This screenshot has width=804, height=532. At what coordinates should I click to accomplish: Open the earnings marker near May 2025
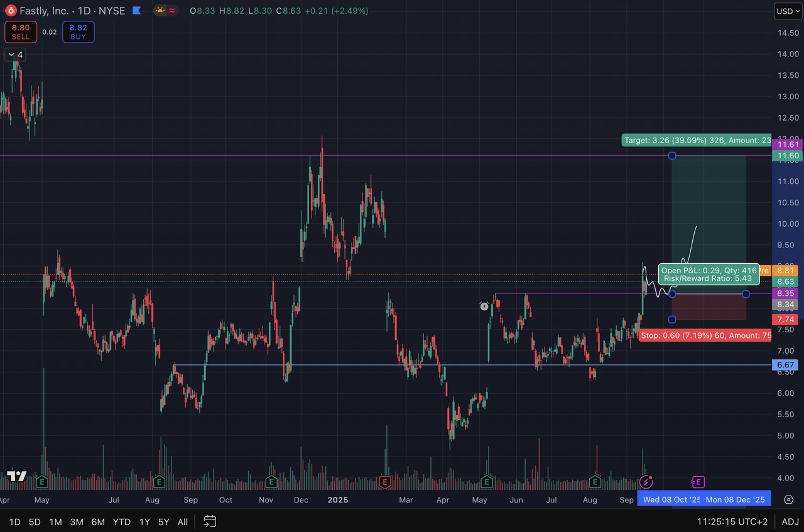click(486, 482)
